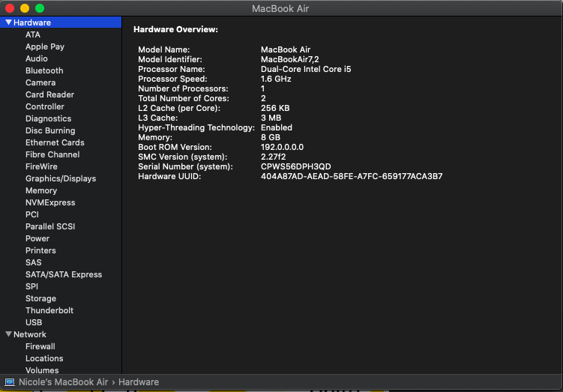This screenshot has height=392, width=563.
Task: Open Card Reader information
Action: (x=49, y=94)
